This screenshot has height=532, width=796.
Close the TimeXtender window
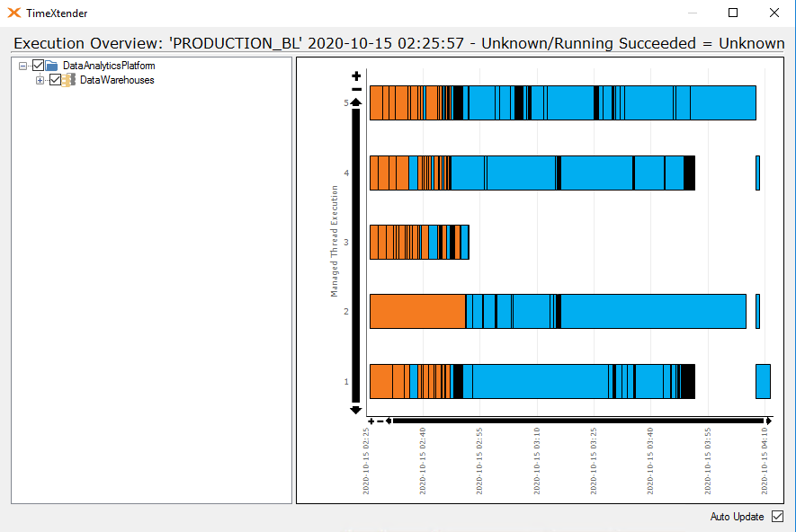tap(774, 13)
